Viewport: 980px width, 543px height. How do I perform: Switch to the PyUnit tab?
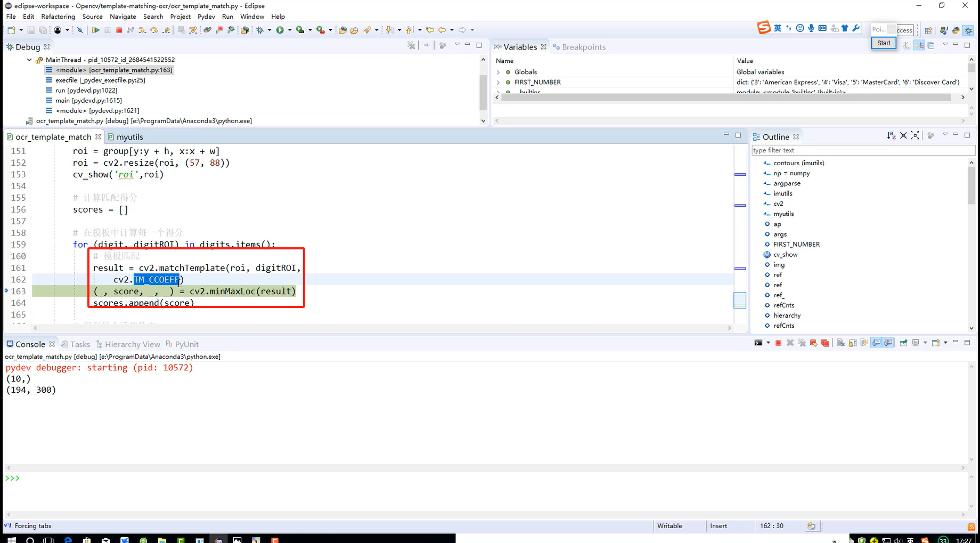182,344
